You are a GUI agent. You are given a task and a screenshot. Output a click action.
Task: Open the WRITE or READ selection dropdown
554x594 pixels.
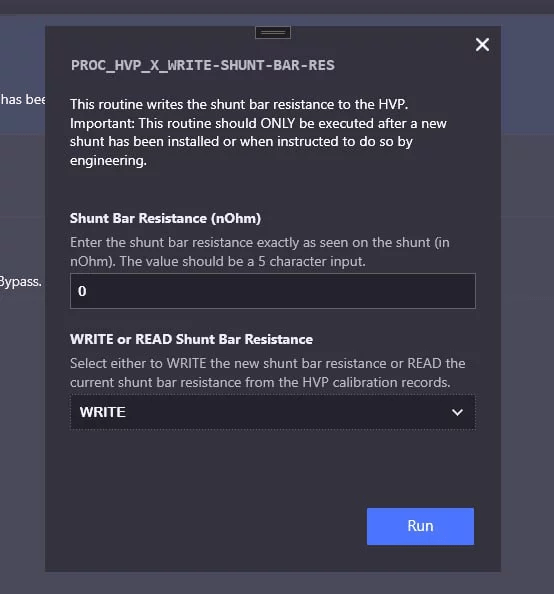[272, 412]
